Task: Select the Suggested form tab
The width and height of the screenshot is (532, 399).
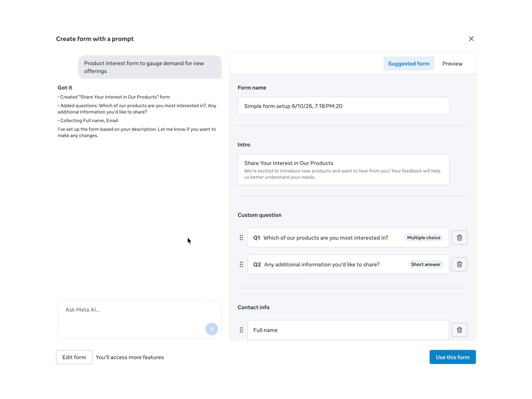Action: (409, 64)
